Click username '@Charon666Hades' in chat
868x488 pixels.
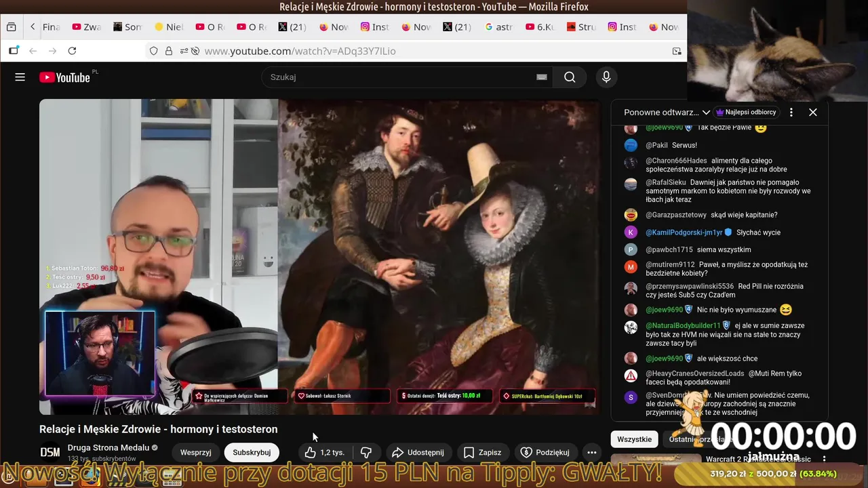pos(676,161)
